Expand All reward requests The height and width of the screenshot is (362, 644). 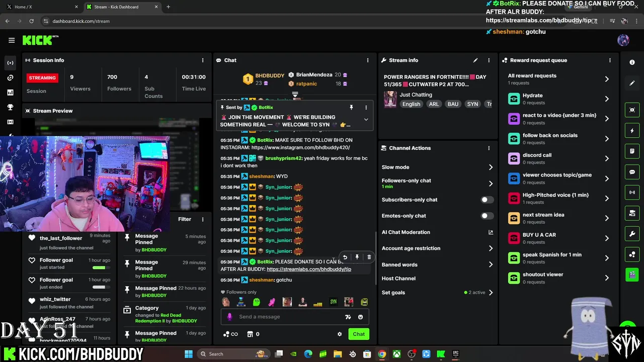click(558, 79)
